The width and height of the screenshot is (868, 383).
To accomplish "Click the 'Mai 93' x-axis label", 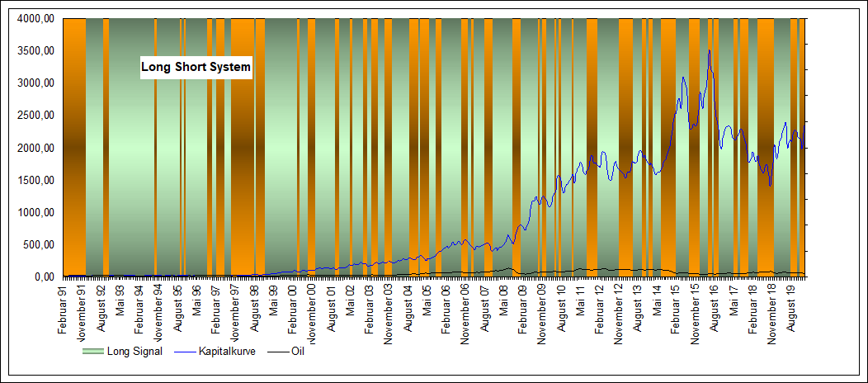I will pyautogui.click(x=120, y=300).
